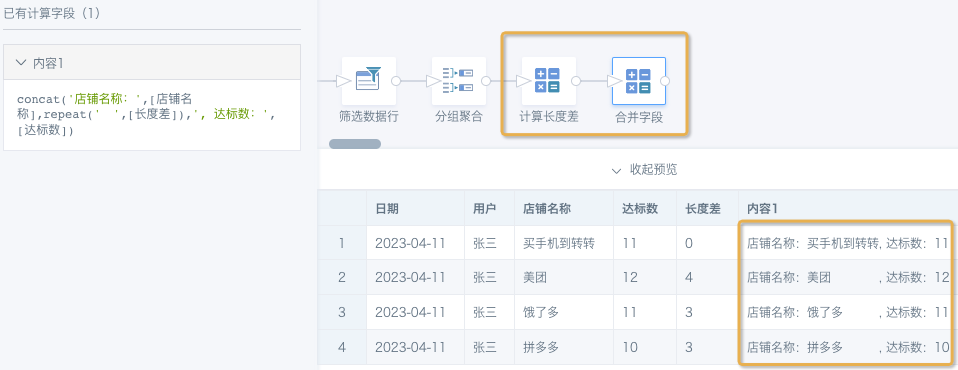Collapse preview via 收起预览
Screen dimensions: 958x370
[644, 170]
